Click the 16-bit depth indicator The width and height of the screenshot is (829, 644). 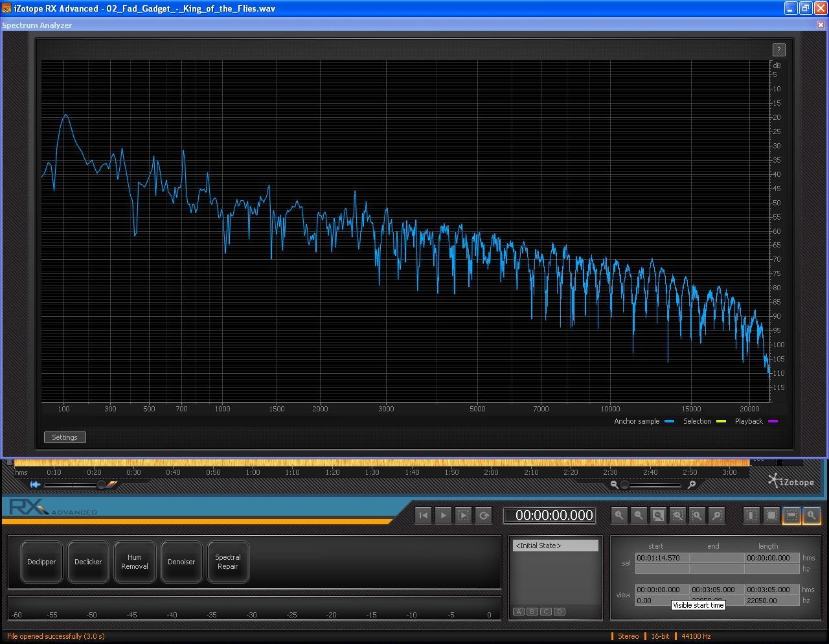click(x=660, y=636)
